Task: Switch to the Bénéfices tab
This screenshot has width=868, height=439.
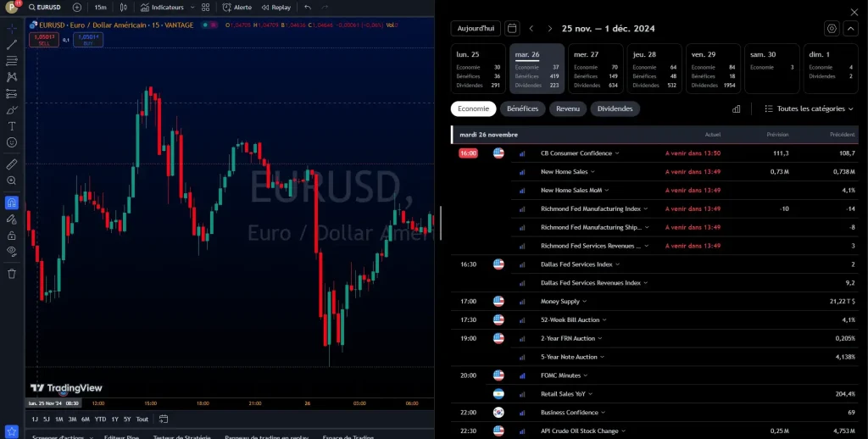Action: pos(522,109)
